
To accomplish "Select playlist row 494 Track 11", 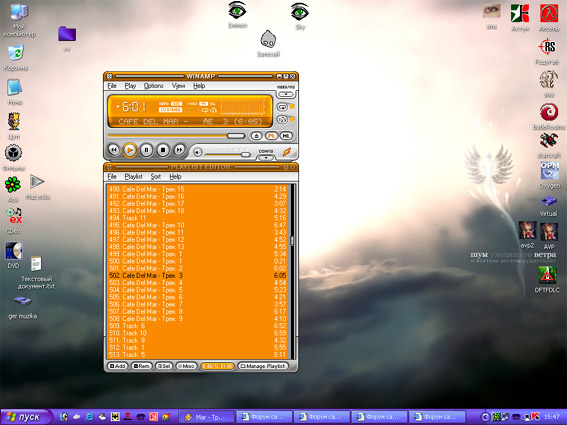I will tap(197, 218).
